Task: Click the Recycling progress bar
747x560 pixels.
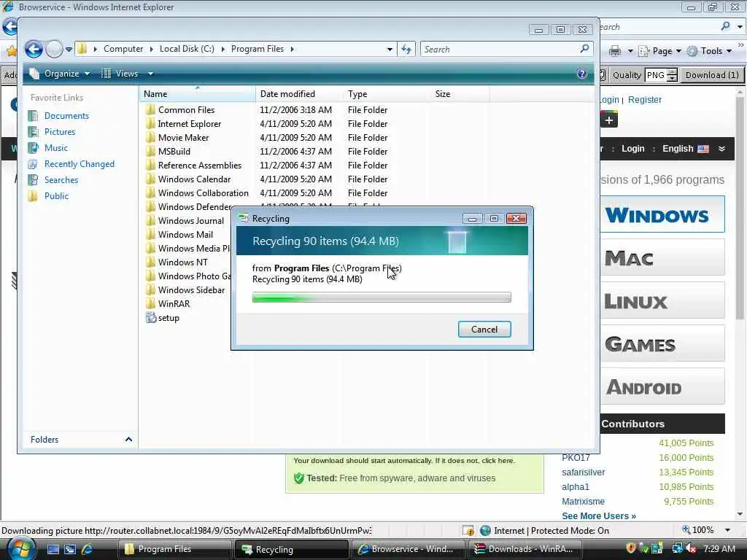Action: pyautogui.click(x=382, y=297)
